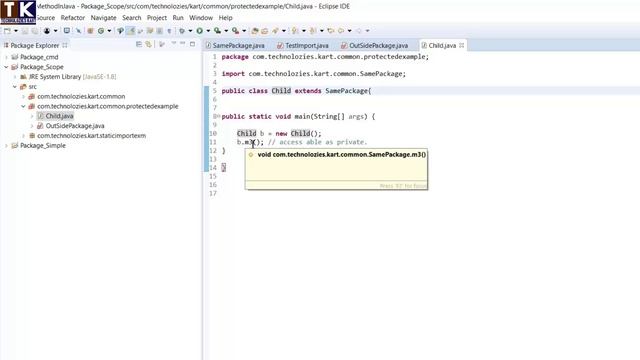This screenshot has height=360, width=640.
Task: Click 'SamePackage' in the extends clause
Action: pos(346,91)
